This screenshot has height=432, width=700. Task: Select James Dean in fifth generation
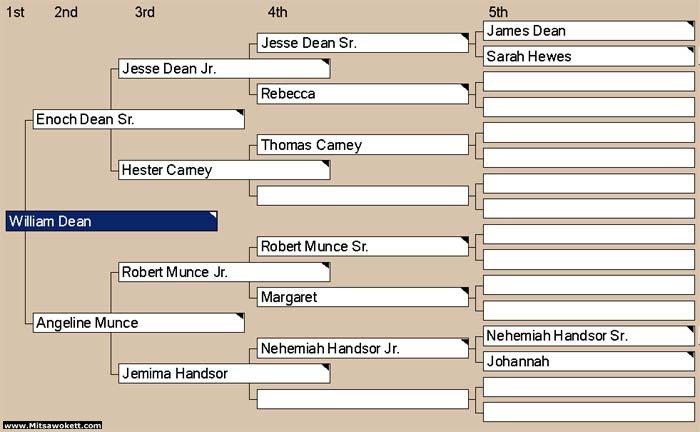[x=589, y=31]
